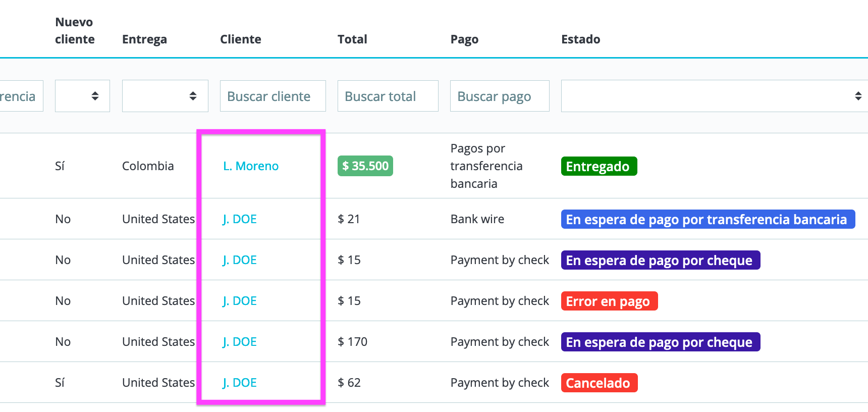
Task: Sort by the Entrega column header
Action: (x=144, y=39)
